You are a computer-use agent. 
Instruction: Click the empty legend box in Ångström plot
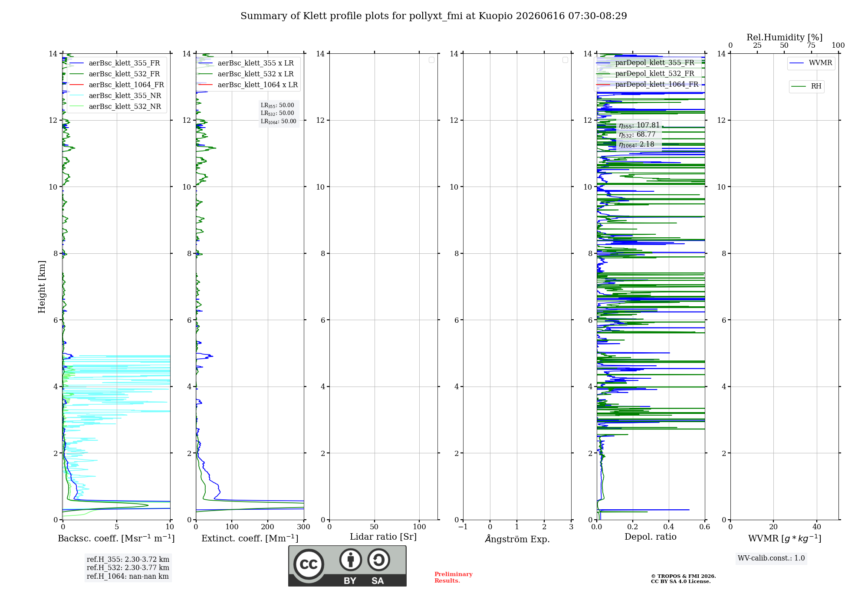click(565, 60)
